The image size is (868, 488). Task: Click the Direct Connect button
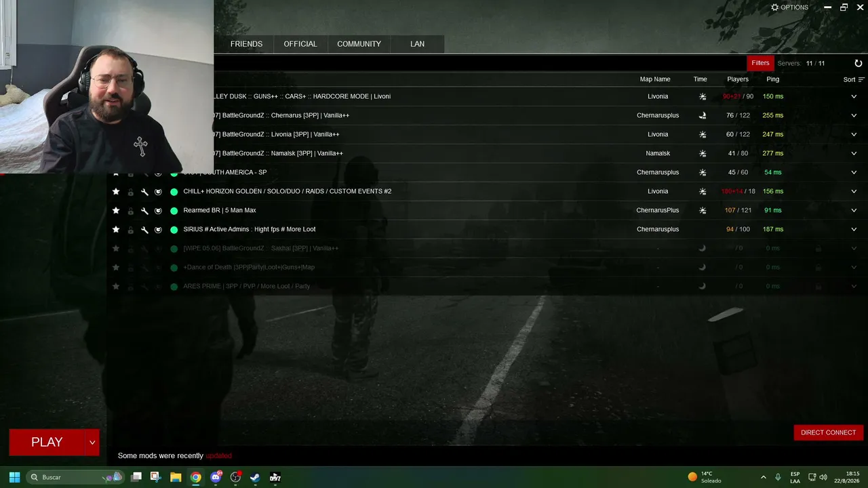828,432
